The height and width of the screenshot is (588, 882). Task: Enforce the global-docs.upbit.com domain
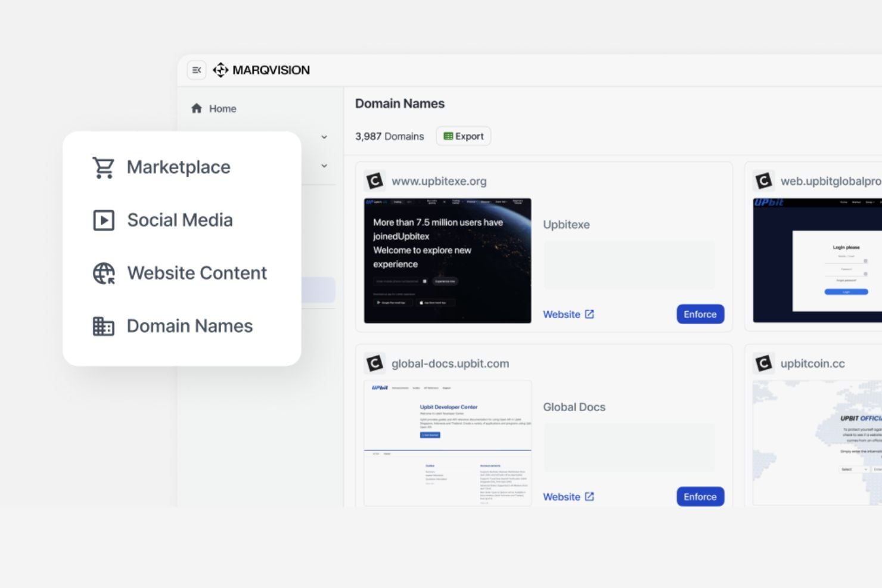(700, 496)
